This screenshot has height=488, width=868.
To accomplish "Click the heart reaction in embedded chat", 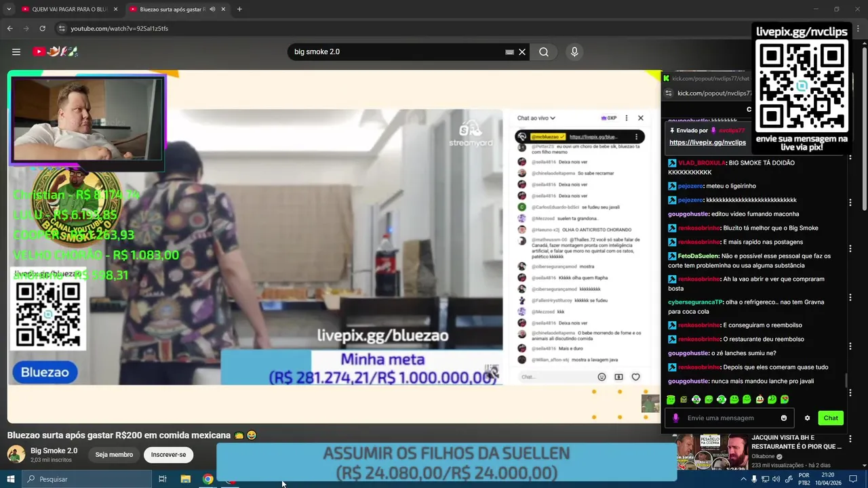I will pyautogui.click(x=635, y=377).
